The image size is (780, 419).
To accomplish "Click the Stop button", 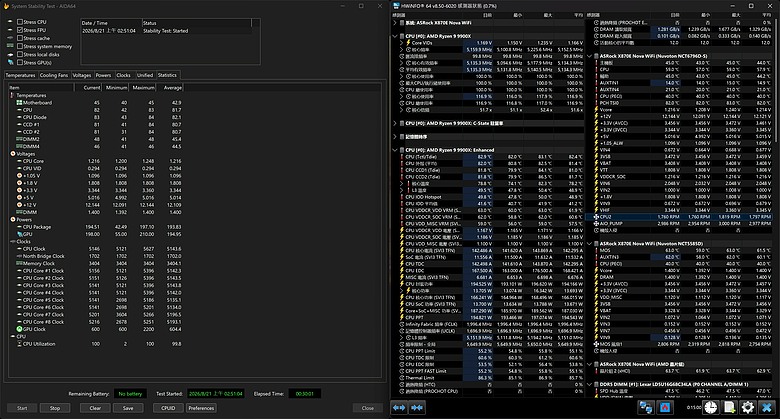I will click(55, 408).
